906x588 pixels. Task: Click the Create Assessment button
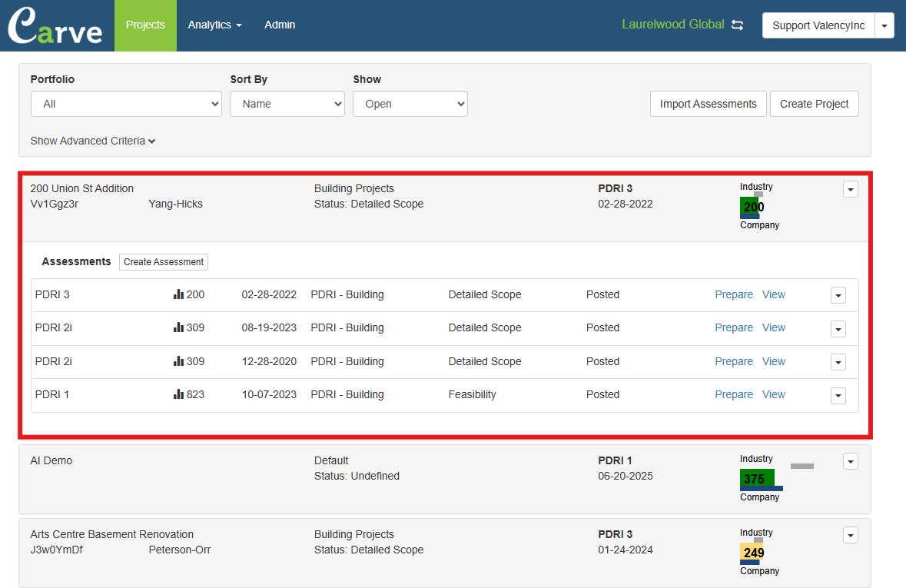click(x=164, y=262)
